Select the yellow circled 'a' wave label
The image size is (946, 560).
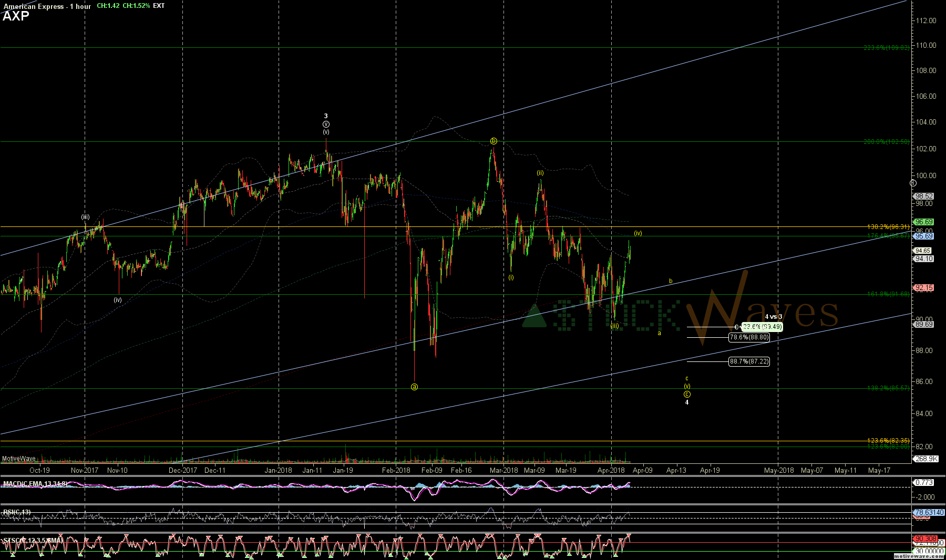[414, 387]
